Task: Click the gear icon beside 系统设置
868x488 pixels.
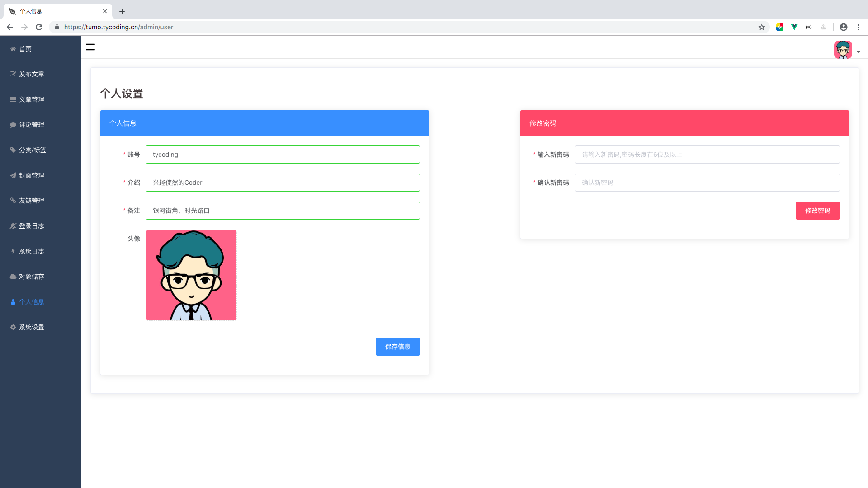Action: tap(13, 327)
